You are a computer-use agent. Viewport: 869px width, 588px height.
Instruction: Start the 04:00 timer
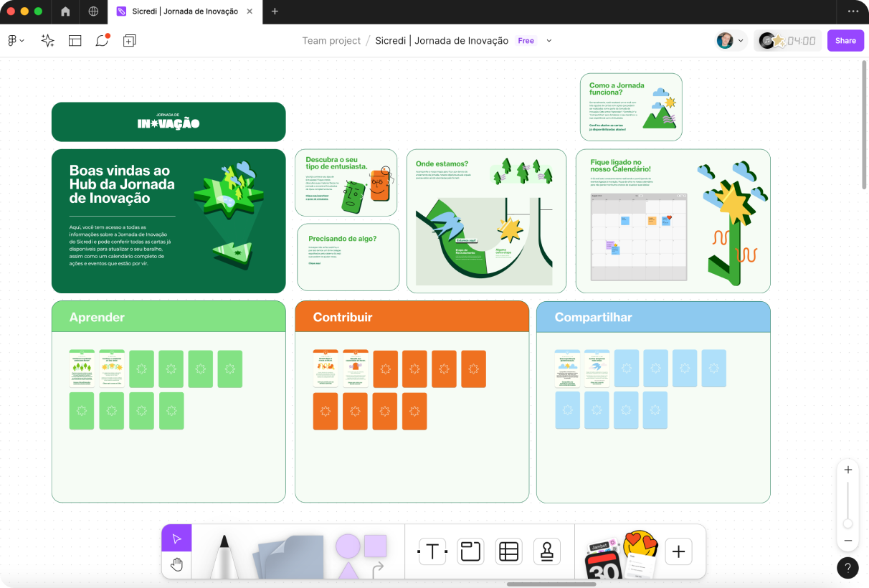801,41
